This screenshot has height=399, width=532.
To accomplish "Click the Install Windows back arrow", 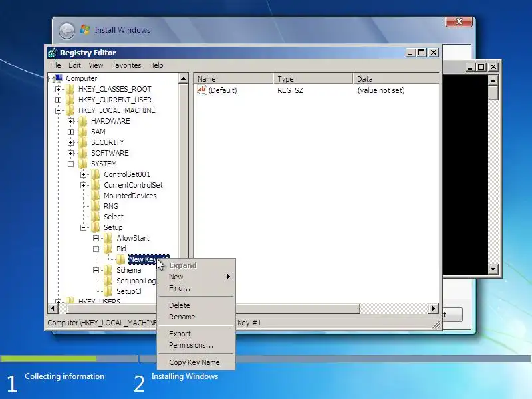I will coord(67,31).
